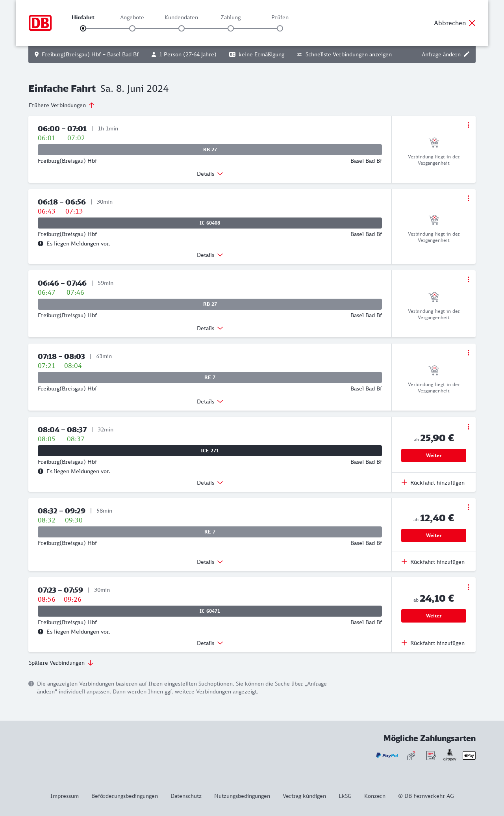504x816 pixels.
Task: Open three-dot menu for 06:00 RB 27 connection
Action: click(468, 125)
